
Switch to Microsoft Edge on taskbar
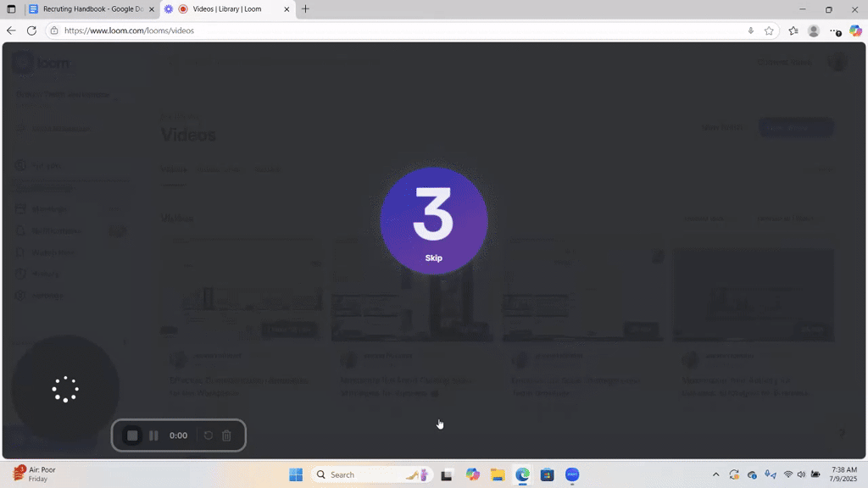pyautogui.click(x=522, y=474)
